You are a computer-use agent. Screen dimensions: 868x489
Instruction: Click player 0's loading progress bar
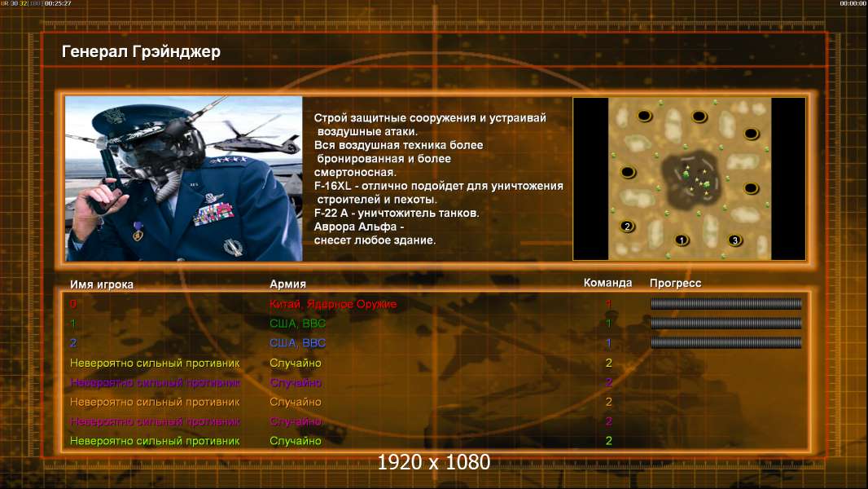(726, 303)
